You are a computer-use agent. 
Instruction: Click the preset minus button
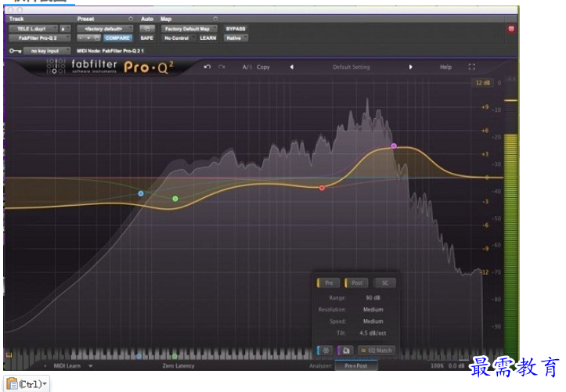point(81,38)
